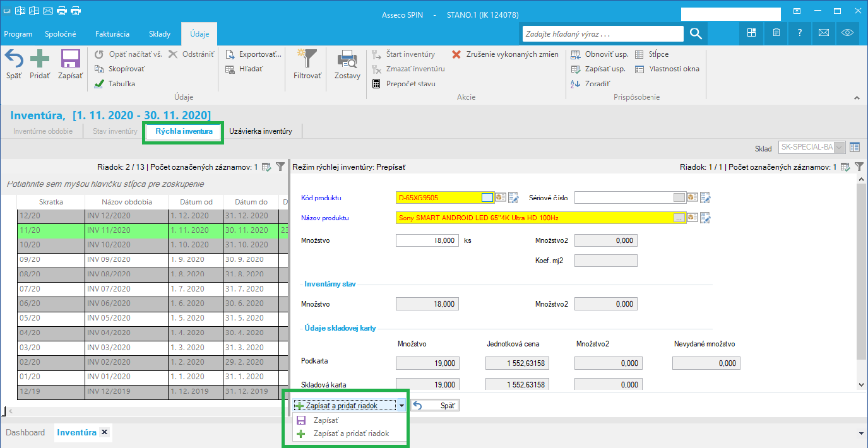Click the Prepočet stavu calculator icon
The width and height of the screenshot is (868, 448).
[377, 83]
